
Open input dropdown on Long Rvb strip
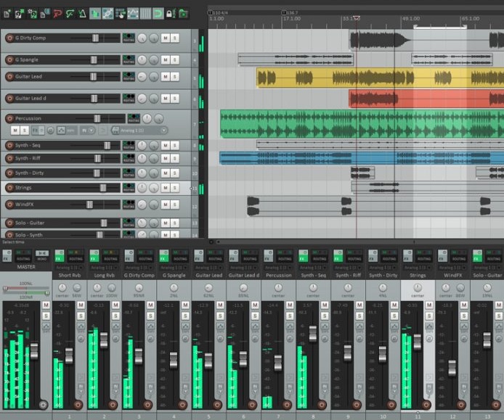click(x=104, y=268)
